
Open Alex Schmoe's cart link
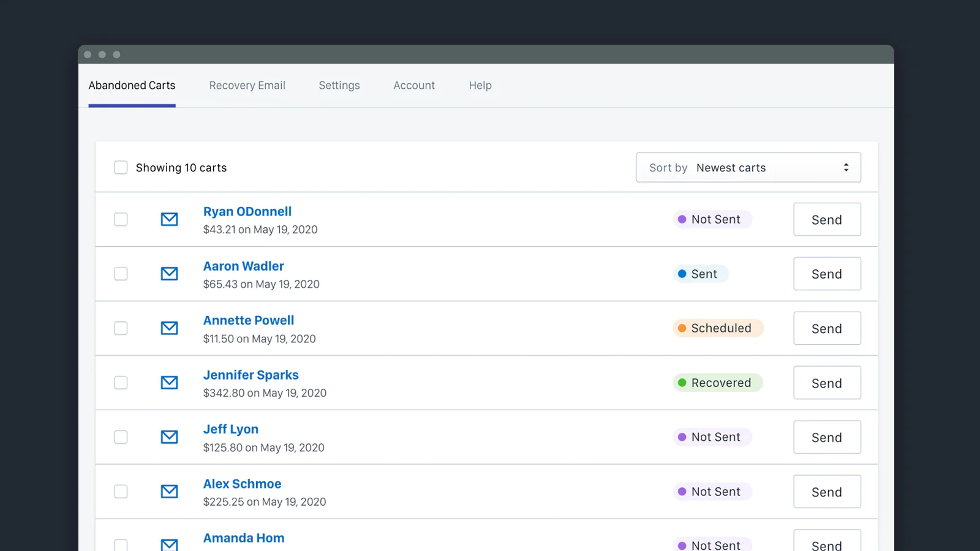[x=243, y=484]
